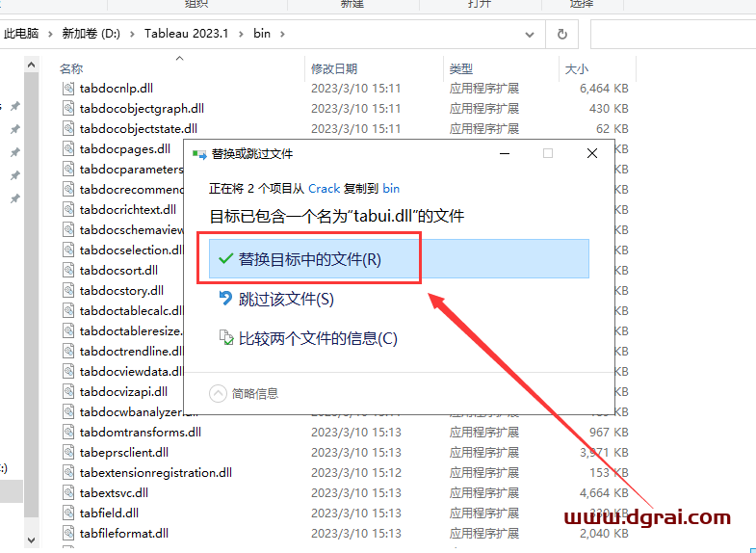The height and width of the screenshot is (553, 756).
Task: Select tabdocvizapi.dll file icon
Action: tap(68, 392)
